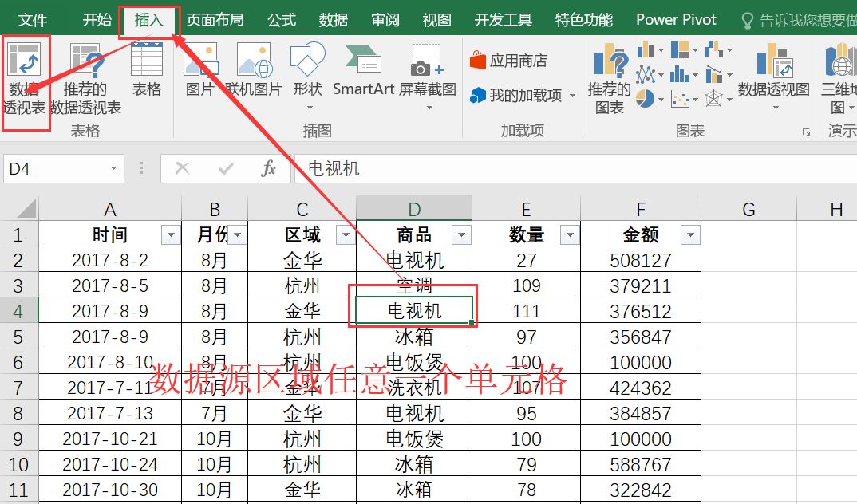Open the 月份 column filter dropdown
857x504 pixels.
click(x=238, y=235)
